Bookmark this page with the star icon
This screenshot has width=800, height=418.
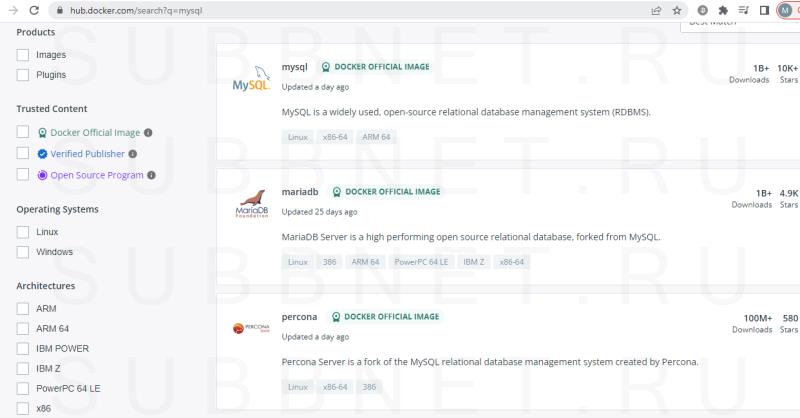point(677,10)
